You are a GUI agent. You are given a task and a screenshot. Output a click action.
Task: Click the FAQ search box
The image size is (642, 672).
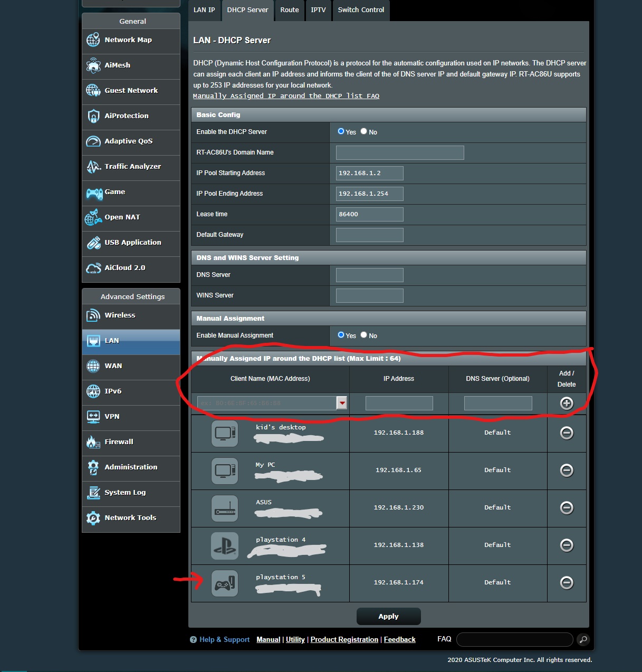[x=514, y=640]
